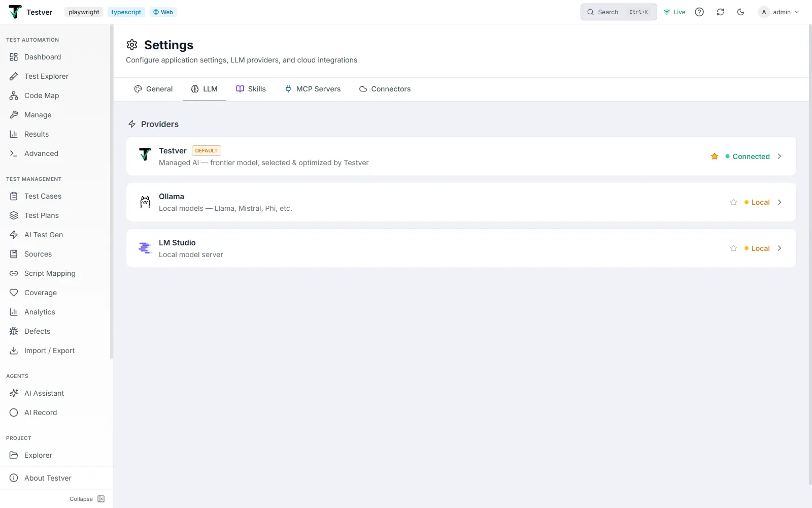Viewport: 812px width, 508px height.
Task: Click the Testver provider logo icon
Action: pyautogui.click(x=145, y=154)
